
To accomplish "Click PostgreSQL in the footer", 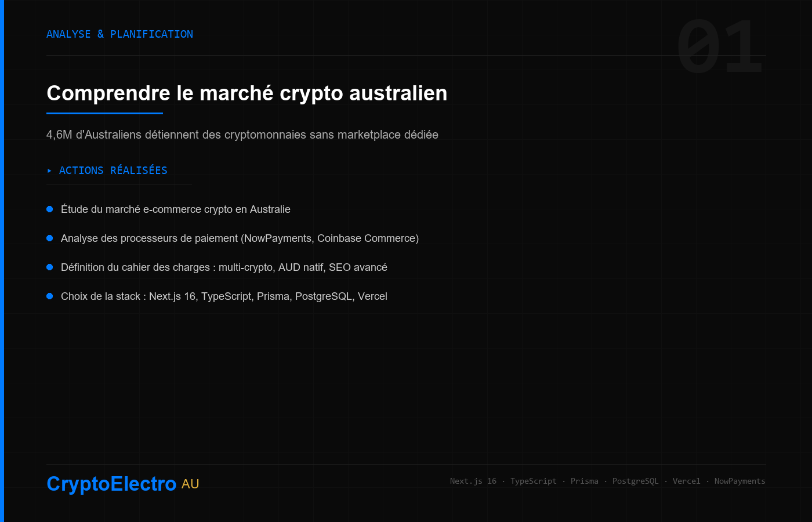I will (636, 481).
